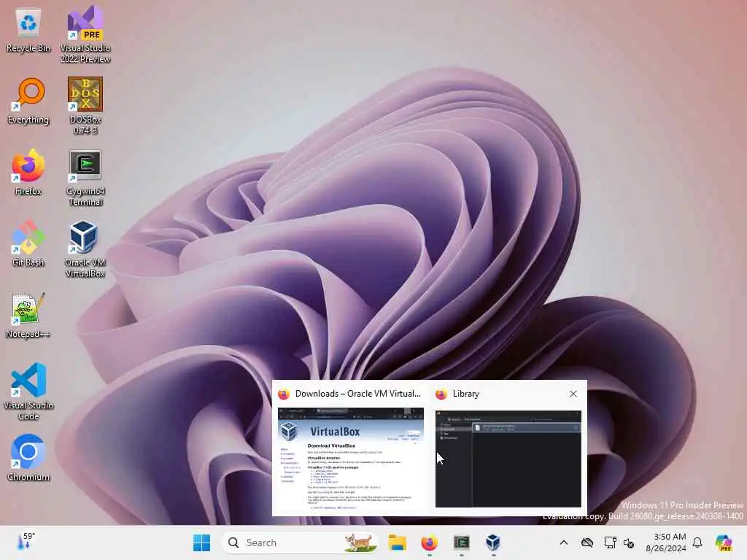The width and height of the screenshot is (747, 560).
Task: Open the Windows Start menu
Action: click(x=201, y=542)
